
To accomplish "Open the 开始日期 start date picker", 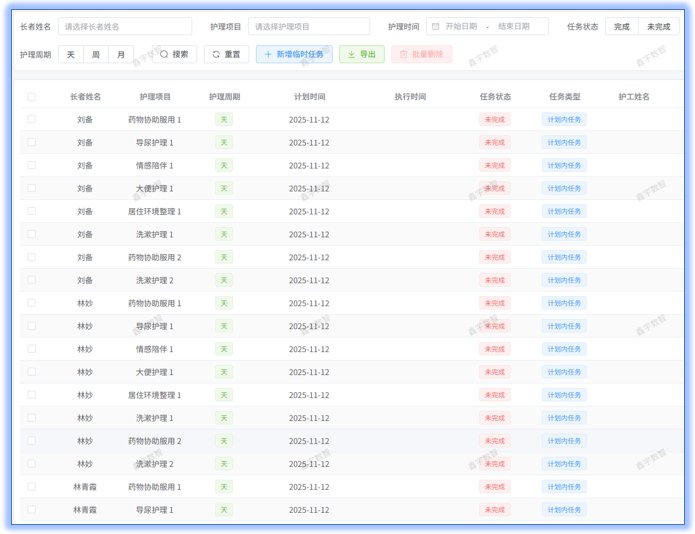I will pos(461,27).
